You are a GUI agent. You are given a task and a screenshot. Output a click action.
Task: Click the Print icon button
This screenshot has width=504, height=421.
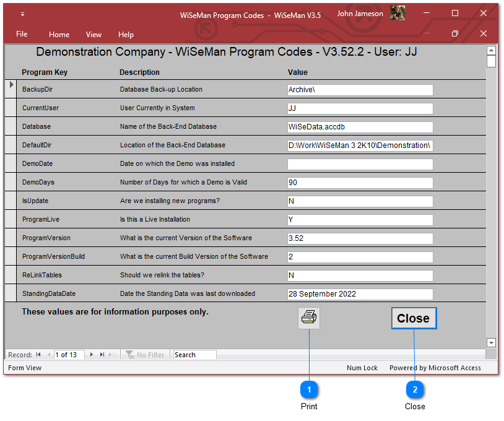pyautogui.click(x=309, y=318)
